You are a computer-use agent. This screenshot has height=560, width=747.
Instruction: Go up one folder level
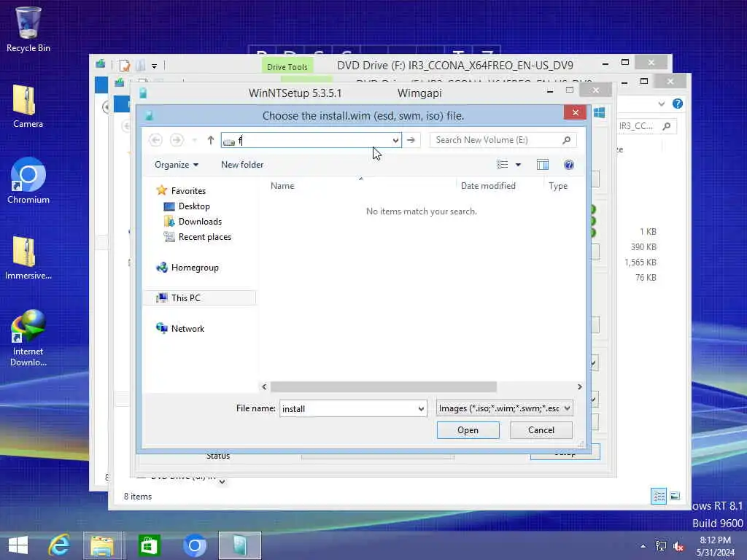pos(211,140)
